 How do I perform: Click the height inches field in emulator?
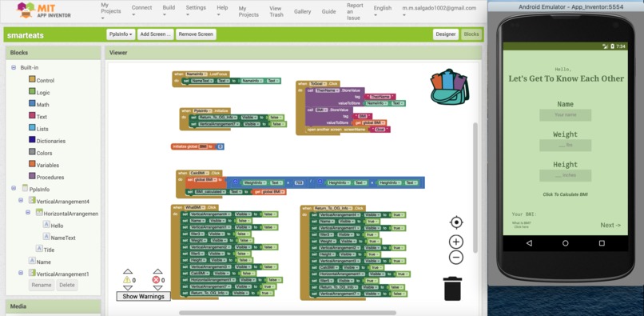click(565, 175)
